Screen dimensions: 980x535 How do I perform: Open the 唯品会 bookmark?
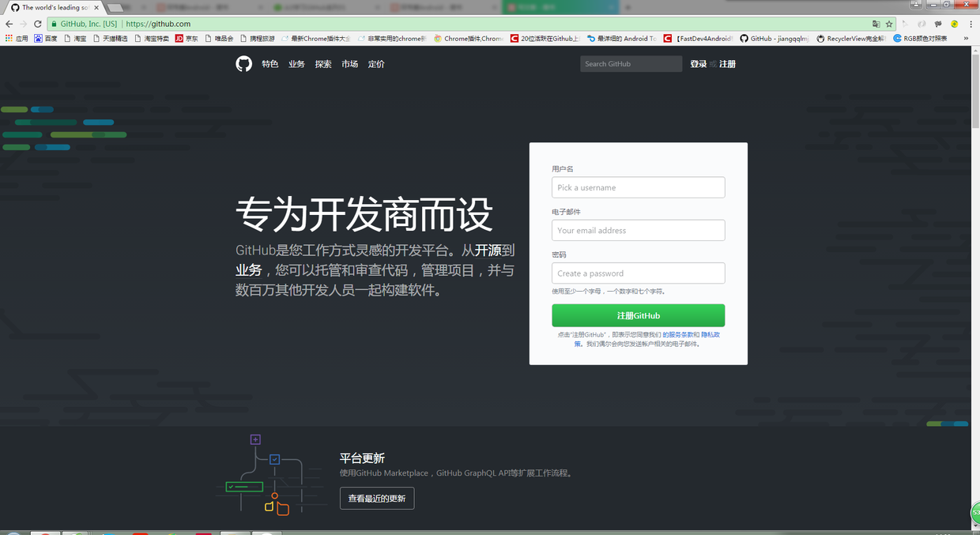click(x=219, y=38)
